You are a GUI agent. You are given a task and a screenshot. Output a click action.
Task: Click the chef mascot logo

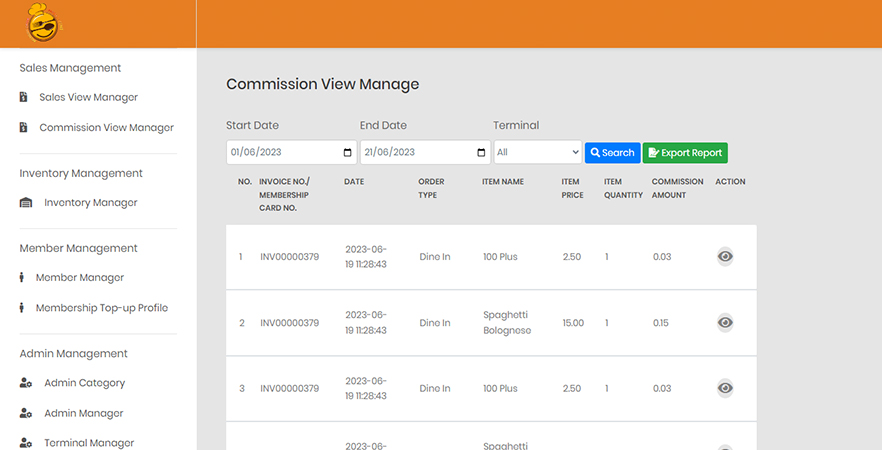[x=44, y=23]
